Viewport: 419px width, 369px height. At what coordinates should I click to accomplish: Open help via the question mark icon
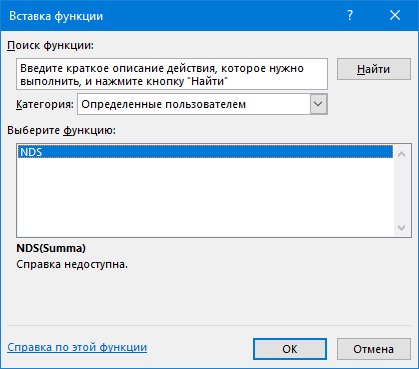tap(350, 15)
